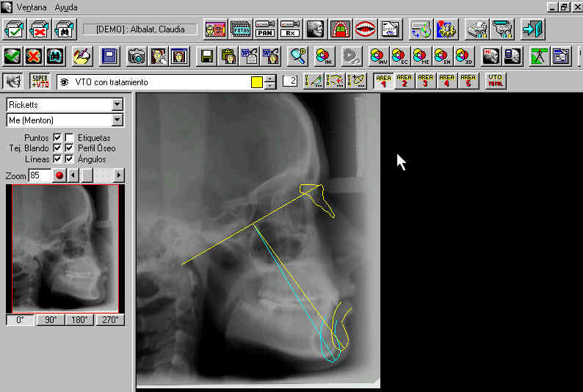Select the AREA 2 button
The width and height of the screenshot is (583, 392).
coord(405,81)
